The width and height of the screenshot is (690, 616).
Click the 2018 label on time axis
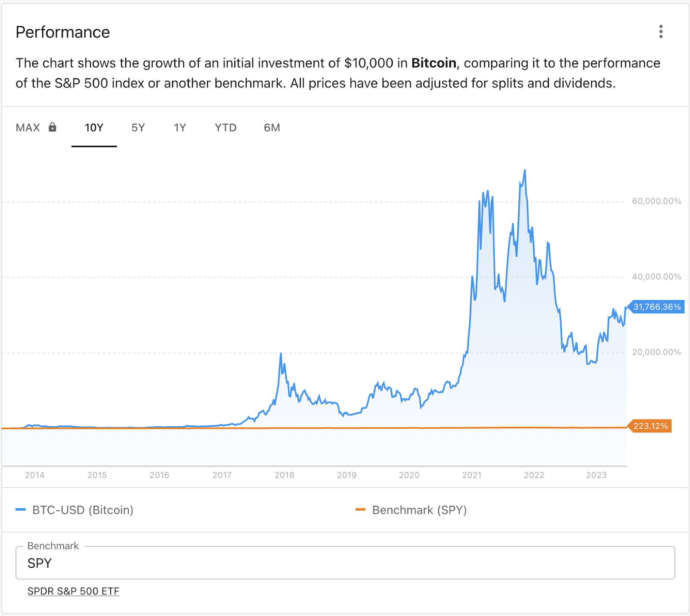(x=284, y=475)
